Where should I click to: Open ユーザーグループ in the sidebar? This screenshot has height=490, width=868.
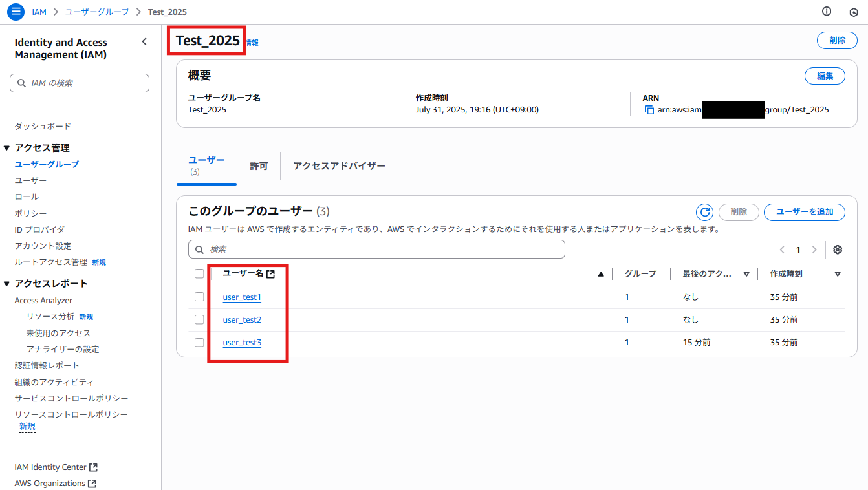[x=47, y=164]
